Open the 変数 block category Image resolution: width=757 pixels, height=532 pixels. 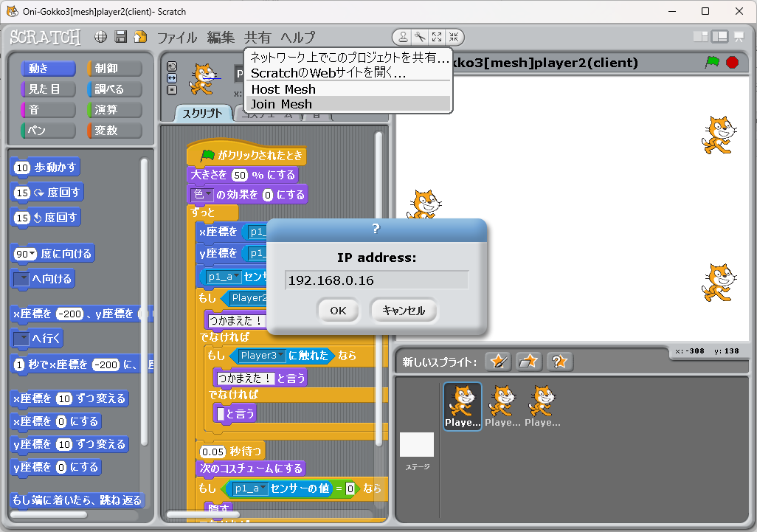click(114, 131)
